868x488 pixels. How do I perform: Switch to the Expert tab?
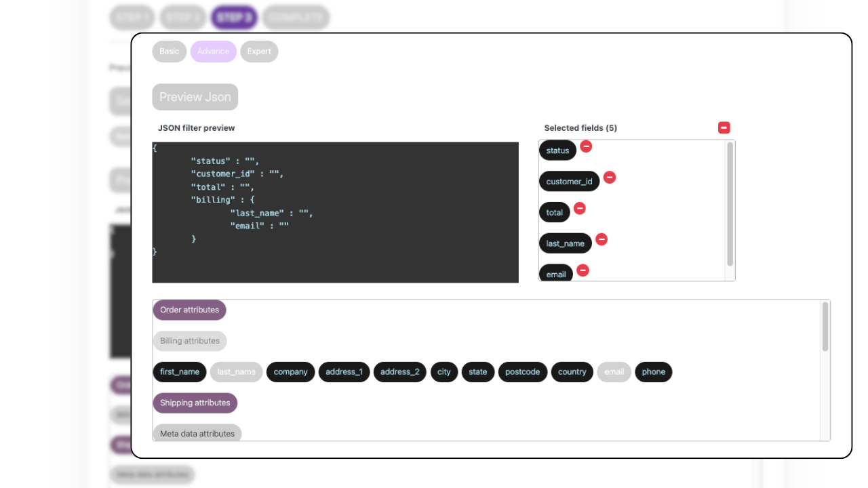point(259,51)
